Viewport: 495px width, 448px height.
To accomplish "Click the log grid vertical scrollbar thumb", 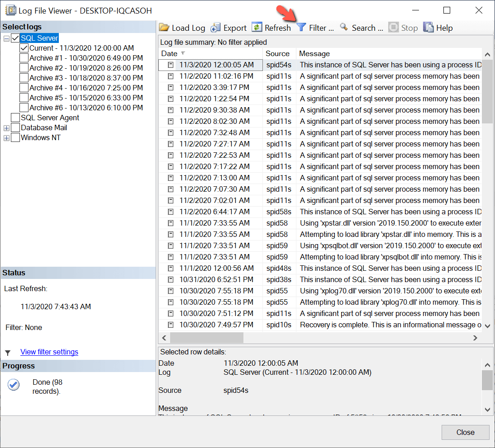I will coord(487,91).
